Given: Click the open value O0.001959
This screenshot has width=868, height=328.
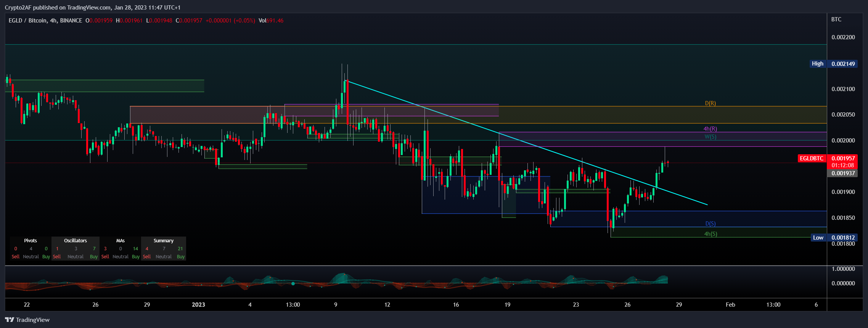Looking at the screenshot, I should click(x=99, y=21).
